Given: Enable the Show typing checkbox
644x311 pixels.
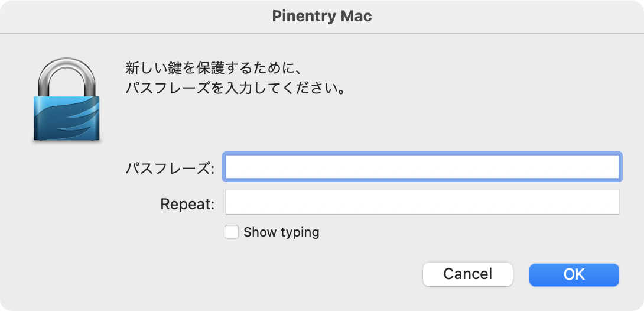Looking at the screenshot, I should tap(231, 232).
